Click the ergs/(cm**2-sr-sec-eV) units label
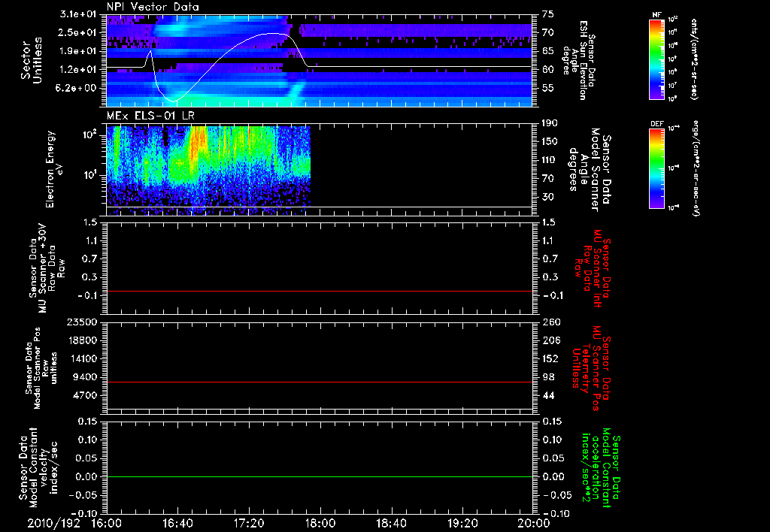The image size is (770, 532). point(694,168)
